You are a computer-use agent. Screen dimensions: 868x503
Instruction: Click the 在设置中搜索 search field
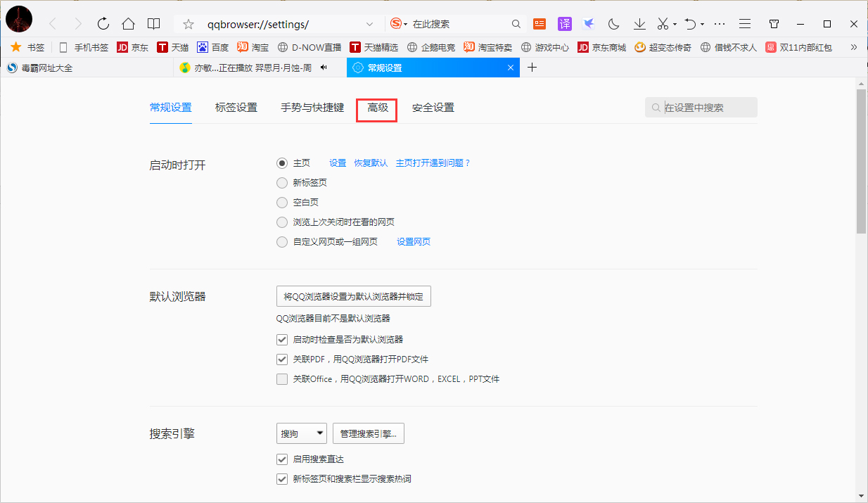(701, 107)
